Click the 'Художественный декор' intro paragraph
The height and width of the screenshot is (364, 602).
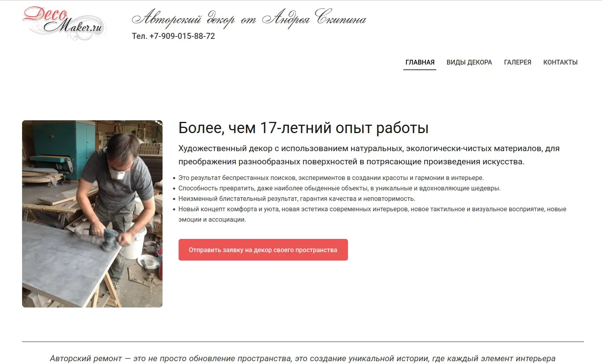click(x=369, y=155)
